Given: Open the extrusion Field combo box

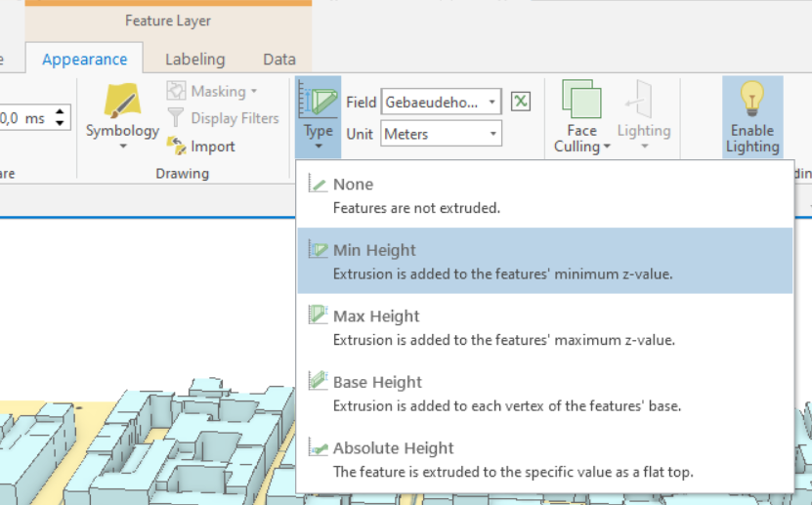Looking at the screenshot, I should [x=442, y=102].
